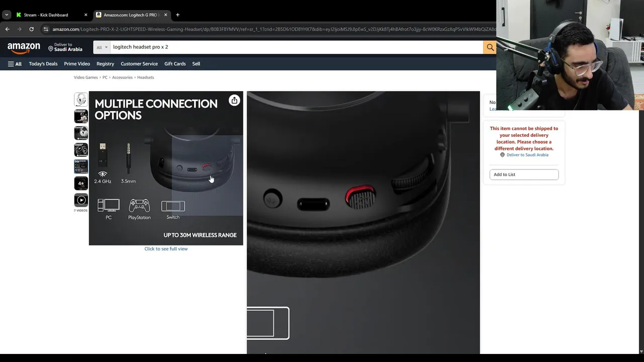Visit Customer Service

(x=139, y=64)
